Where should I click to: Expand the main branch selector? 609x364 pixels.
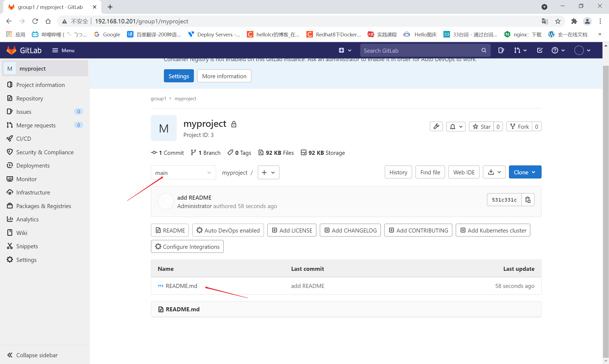pos(183,173)
